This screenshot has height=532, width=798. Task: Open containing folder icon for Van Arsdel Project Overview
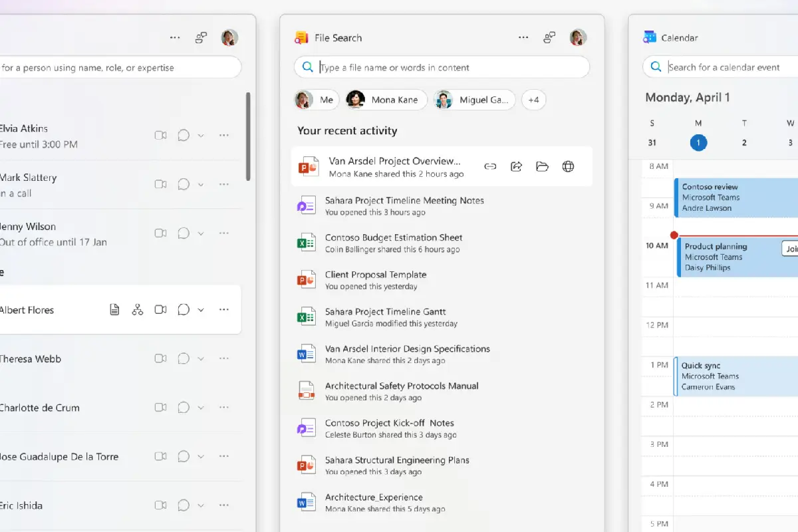click(x=542, y=166)
